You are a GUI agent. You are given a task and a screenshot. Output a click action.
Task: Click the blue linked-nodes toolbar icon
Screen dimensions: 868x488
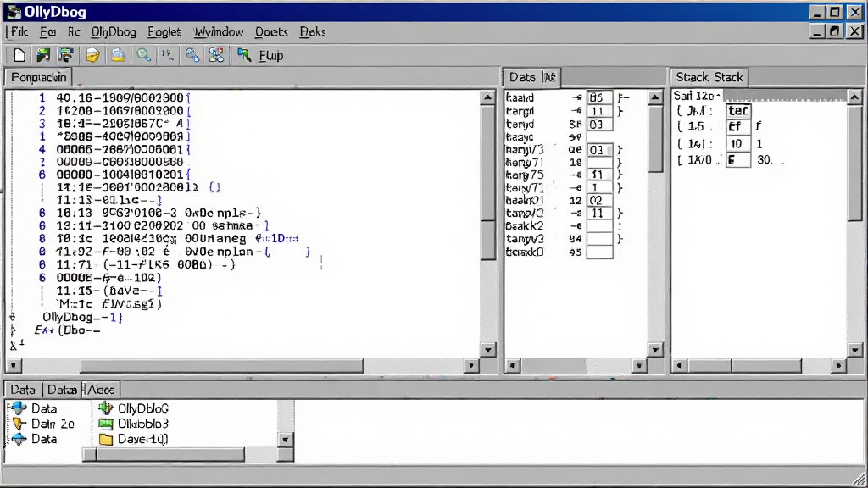tap(192, 55)
